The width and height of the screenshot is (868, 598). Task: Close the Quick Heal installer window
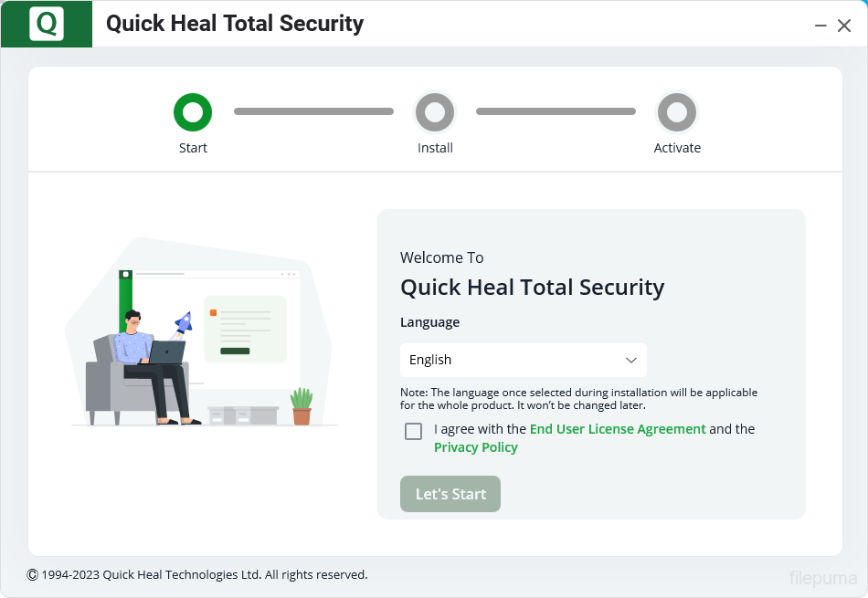click(844, 26)
